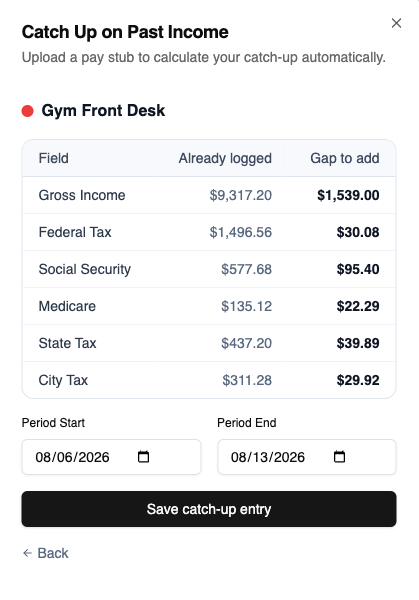Edit the Period Start date field
Screen dimensions: 419x600
pos(111,457)
